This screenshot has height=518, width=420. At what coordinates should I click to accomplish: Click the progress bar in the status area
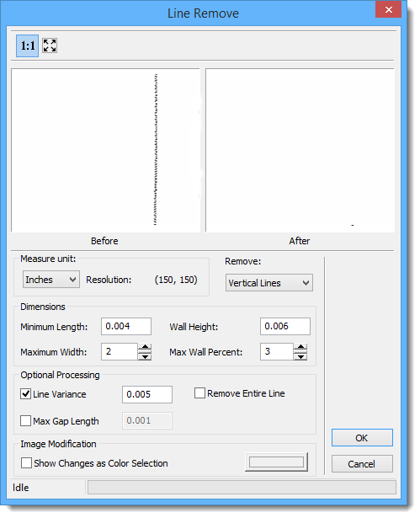[x=242, y=488]
